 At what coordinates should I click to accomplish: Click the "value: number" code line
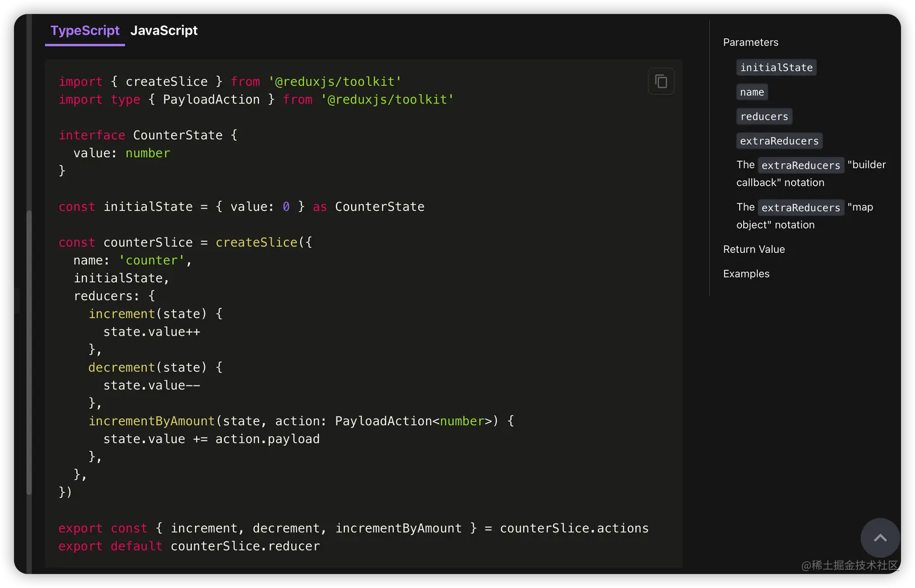(122, 153)
